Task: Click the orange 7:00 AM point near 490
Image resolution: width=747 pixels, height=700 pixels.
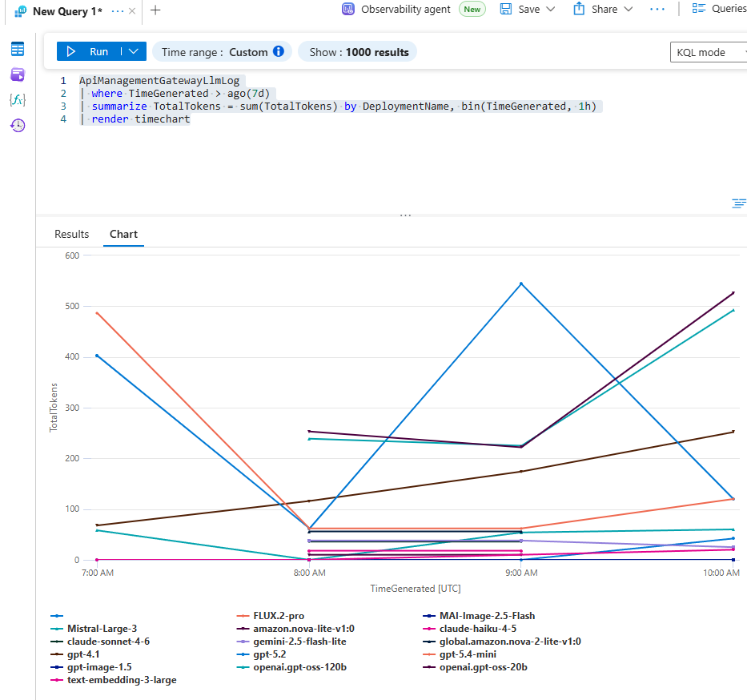Action: point(97,313)
